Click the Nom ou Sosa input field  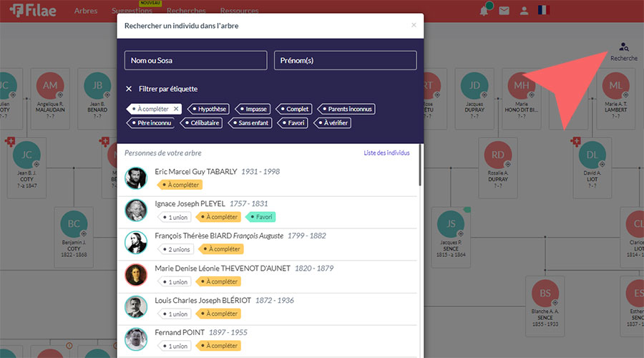195,61
